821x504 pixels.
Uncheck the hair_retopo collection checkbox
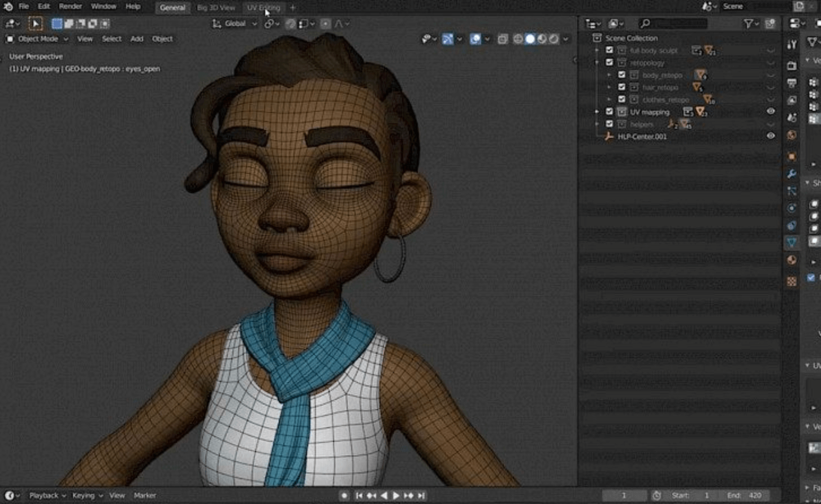coord(621,87)
